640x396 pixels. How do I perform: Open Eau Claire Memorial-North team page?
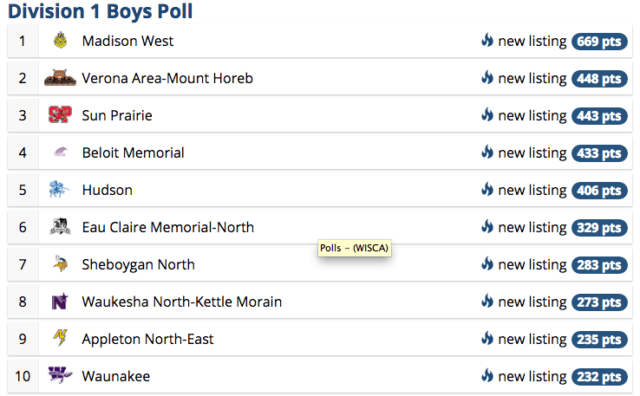coord(168,227)
